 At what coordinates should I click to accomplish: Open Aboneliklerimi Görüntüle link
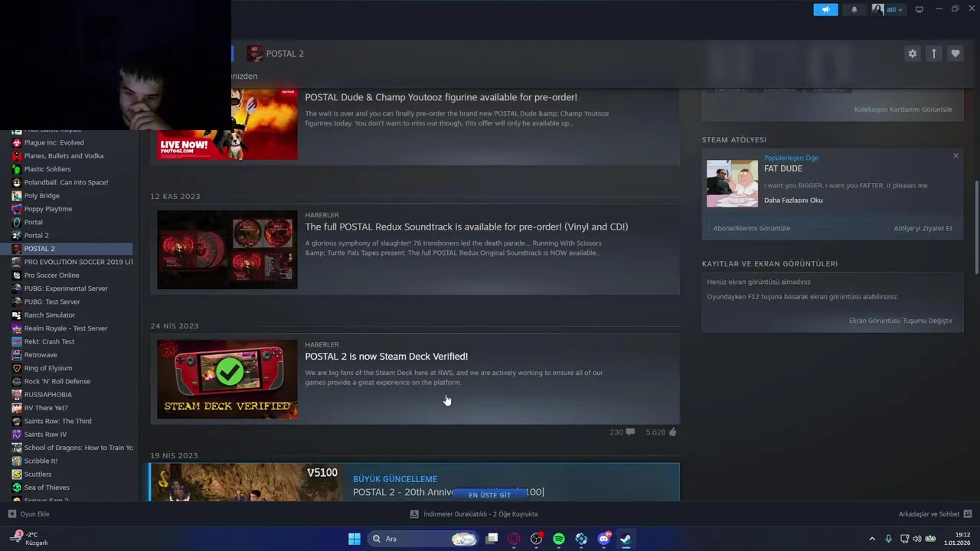tap(751, 228)
